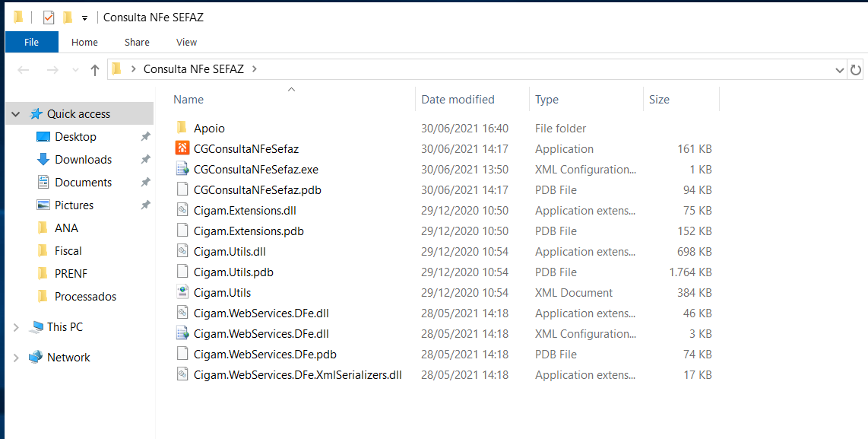Click the Up directory arrow button
Image resolution: width=868 pixels, height=439 pixels.
click(95, 70)
